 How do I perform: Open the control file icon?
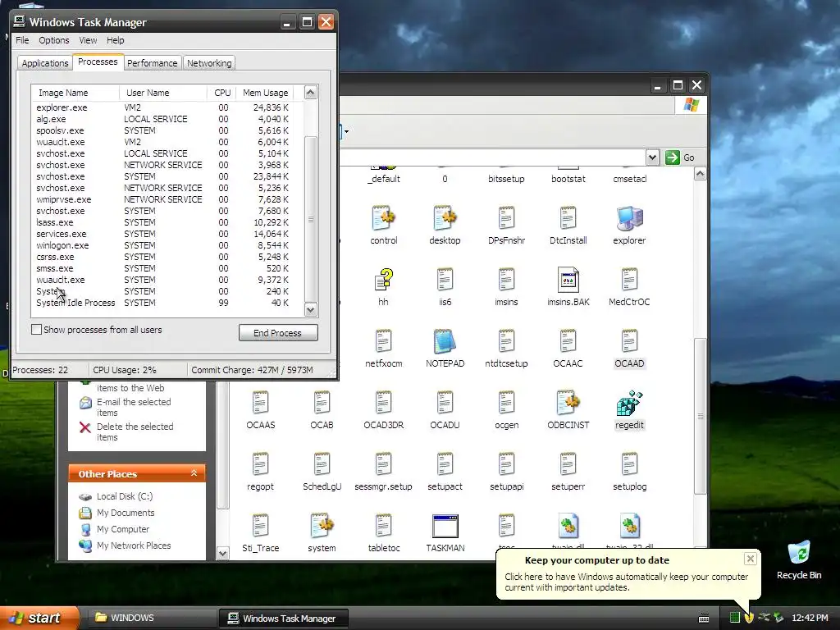[x=384, y=218]
